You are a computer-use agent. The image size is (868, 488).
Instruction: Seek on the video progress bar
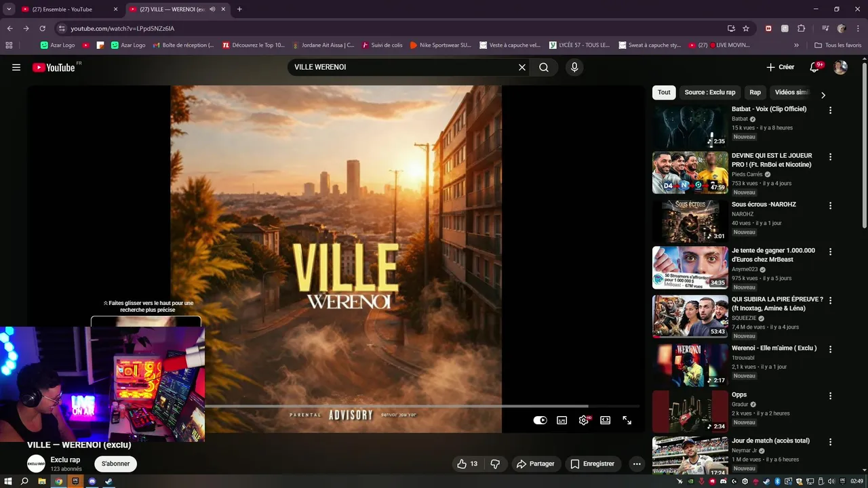point(423,406)
